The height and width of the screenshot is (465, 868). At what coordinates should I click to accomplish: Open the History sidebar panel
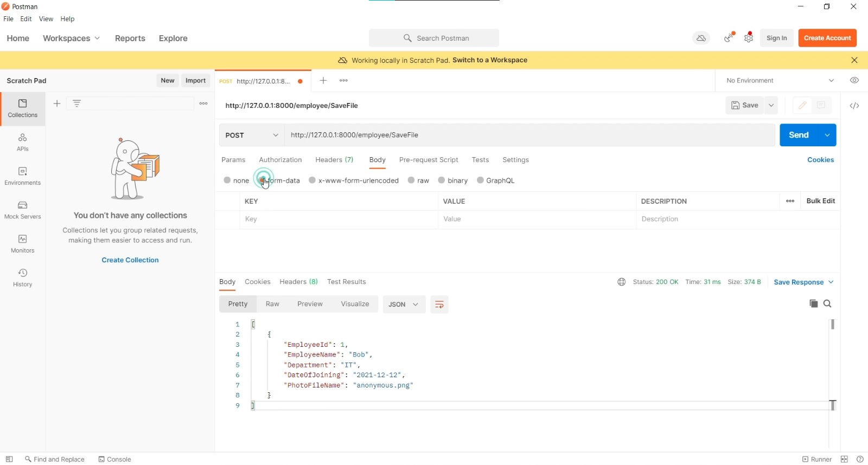(23, 278)
